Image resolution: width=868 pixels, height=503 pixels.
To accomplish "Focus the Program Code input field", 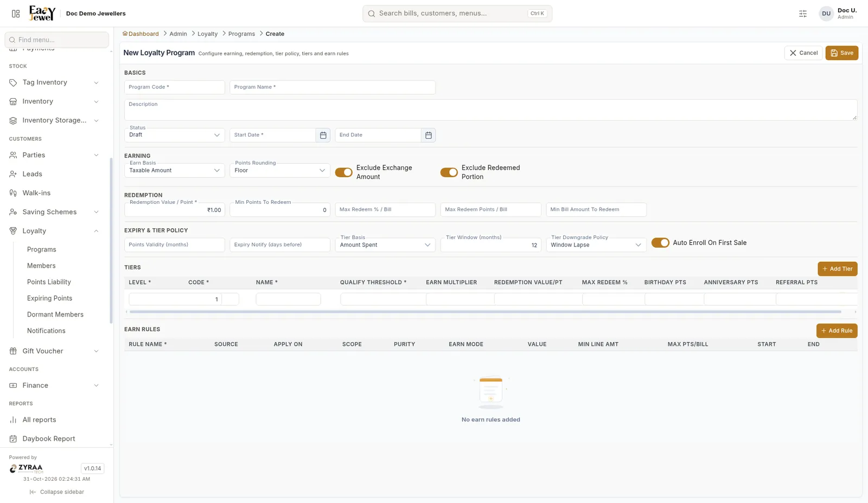I will 175,87.
